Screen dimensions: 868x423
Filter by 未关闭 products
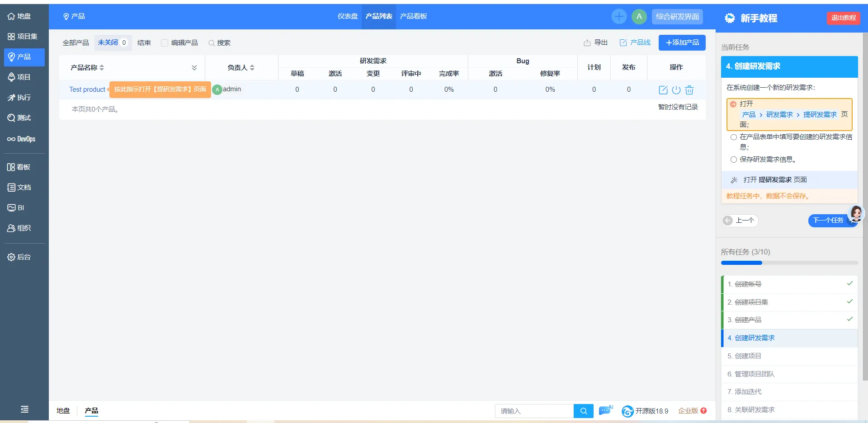pos(113,43)
